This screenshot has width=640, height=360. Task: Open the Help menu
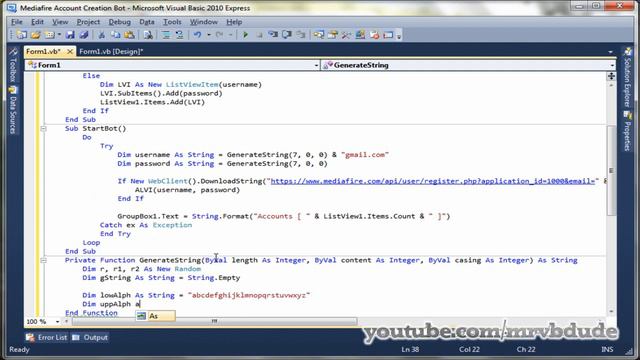click(234, 22)
